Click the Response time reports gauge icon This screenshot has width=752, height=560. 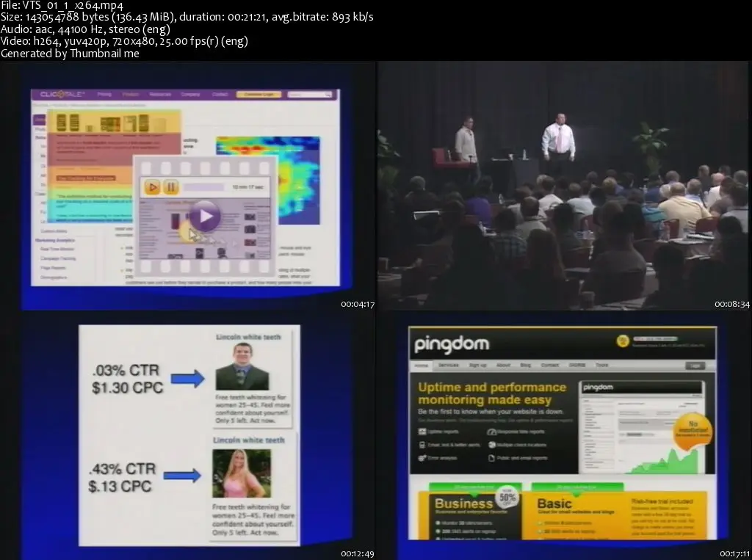point(491,432)
